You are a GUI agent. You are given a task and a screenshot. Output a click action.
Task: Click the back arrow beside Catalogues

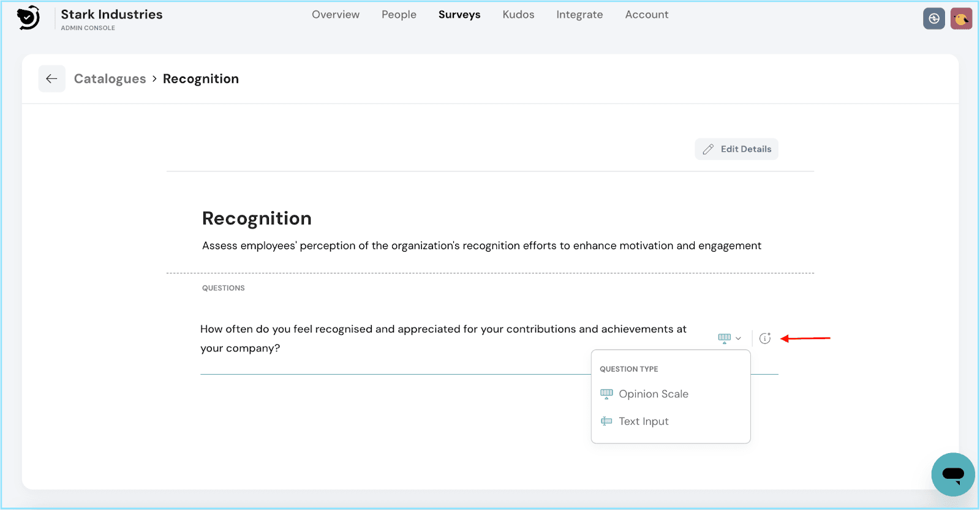[52, 79]
